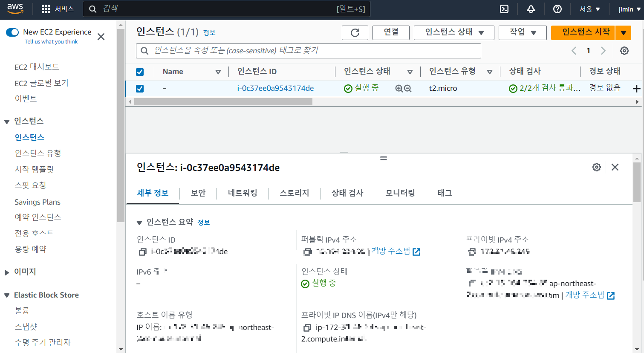This screenshot has width=644, height=353.
Task: Open EC2 Dashboard in sidebar
Action: [x=37, y=67]
